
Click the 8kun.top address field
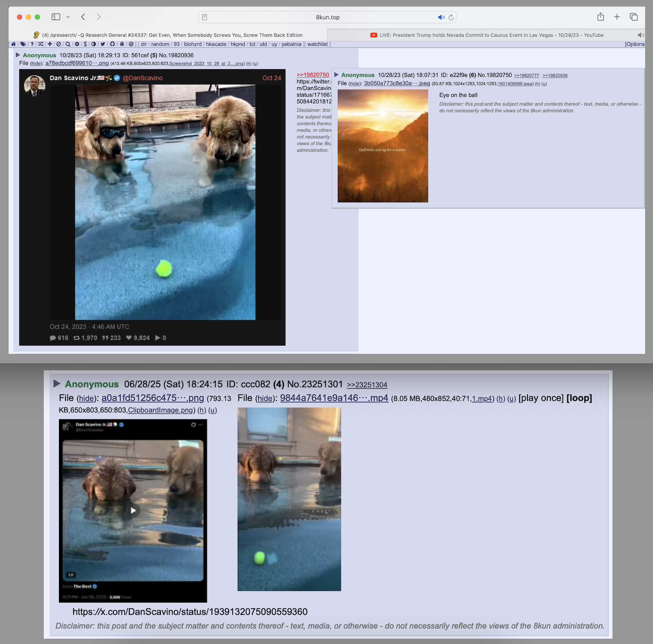tap(327, 17)
